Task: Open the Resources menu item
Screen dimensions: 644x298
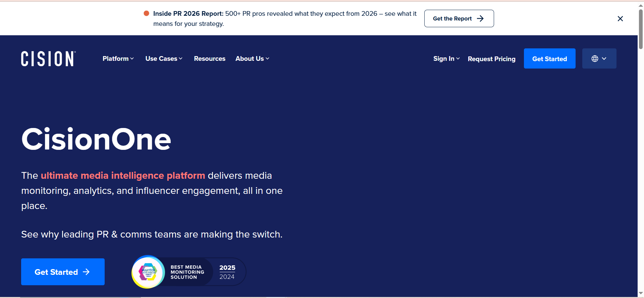Action: coord(210,58)
